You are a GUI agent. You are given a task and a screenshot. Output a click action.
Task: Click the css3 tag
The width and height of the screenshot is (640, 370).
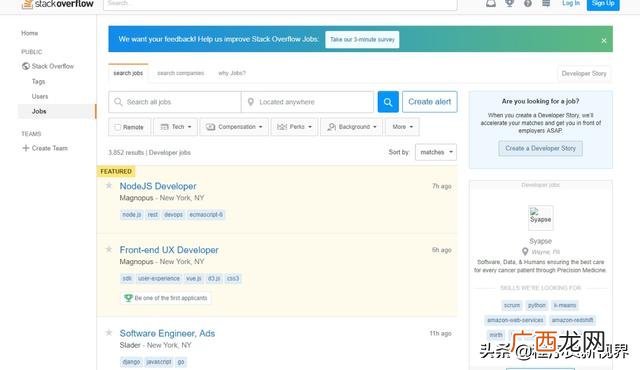click(233, 278)
